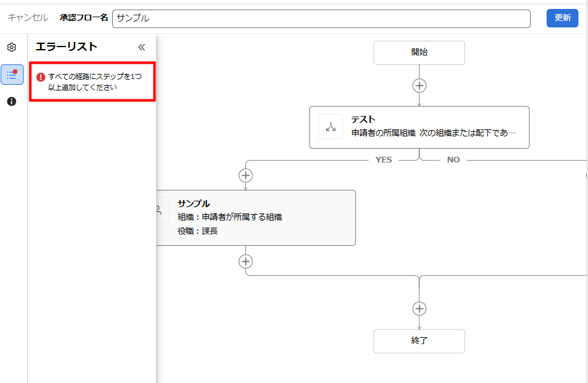The height and width of the screenshot is (383, 588).
Task: Select the error list sidebar icon
Action: coord(11,75)
